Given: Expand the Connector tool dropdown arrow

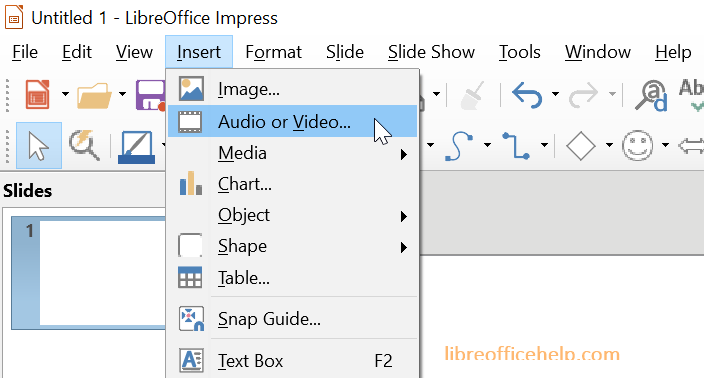Looking at the screenshot, I should point(544,145).
